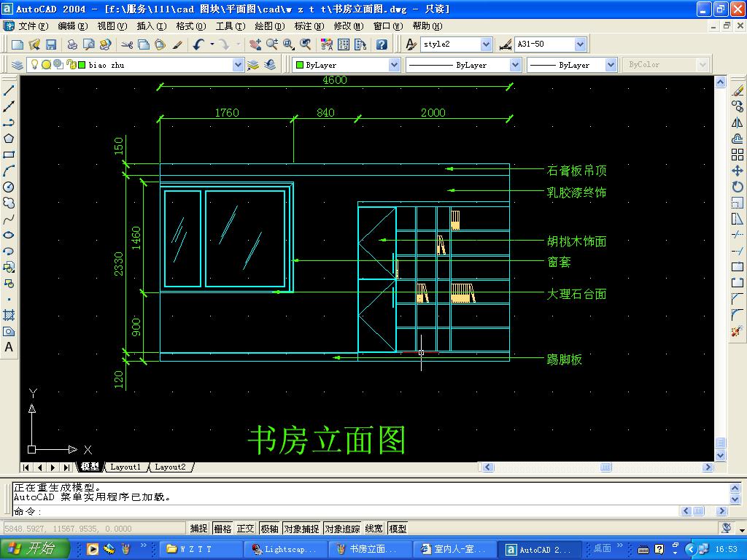Image resolution: width=747 pixels, height=560 pixels.
Task: Open the dimension style A31-50 dropdown
Action: click(580, 44)
